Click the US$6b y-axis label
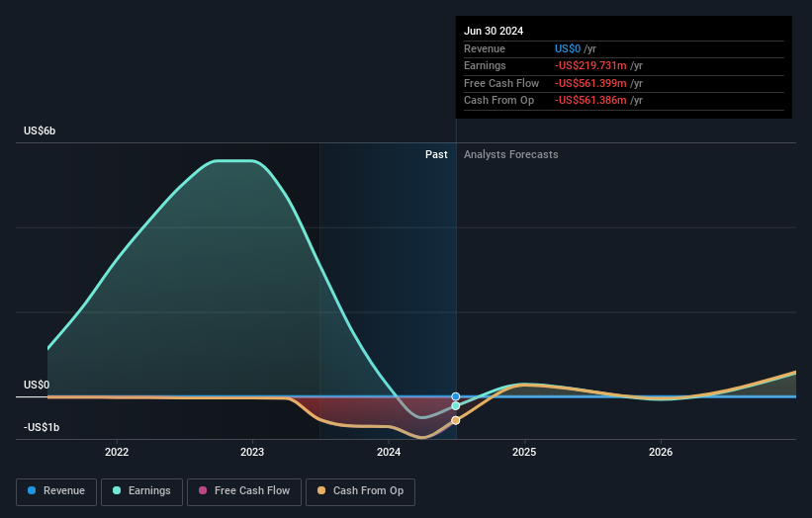812x518 pixels. tap(40, 130)
